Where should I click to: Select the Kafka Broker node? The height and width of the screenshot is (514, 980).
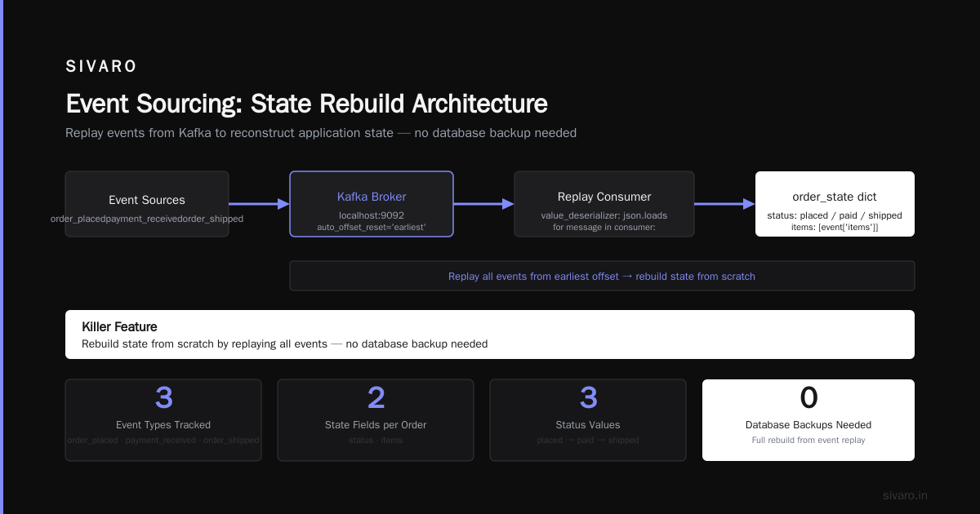pyautogui.click(x=372, y=204)
